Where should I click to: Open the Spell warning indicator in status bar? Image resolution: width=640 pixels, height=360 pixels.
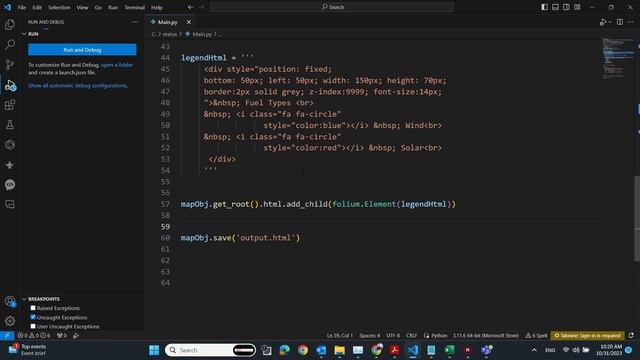tap(536, 336)
